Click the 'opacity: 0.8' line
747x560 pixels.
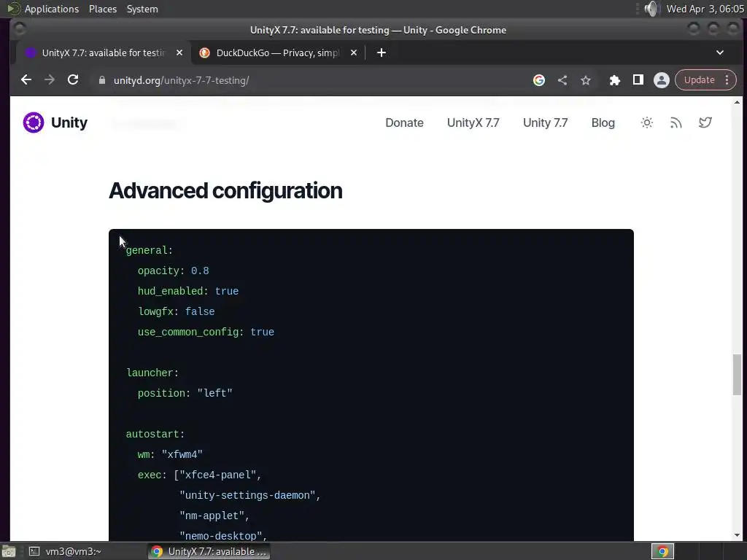pos(174,271)
